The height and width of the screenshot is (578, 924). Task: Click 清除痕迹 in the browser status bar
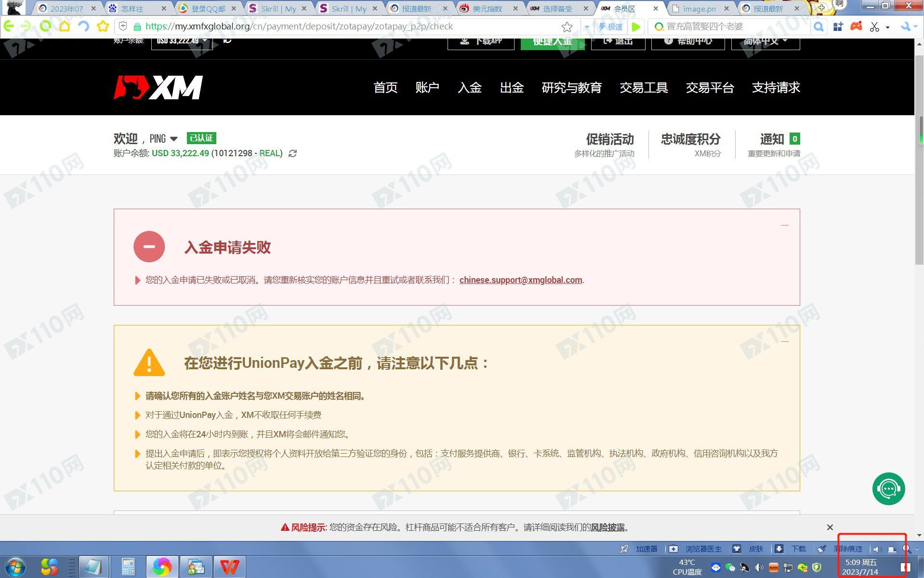click(x=840, y=549)
